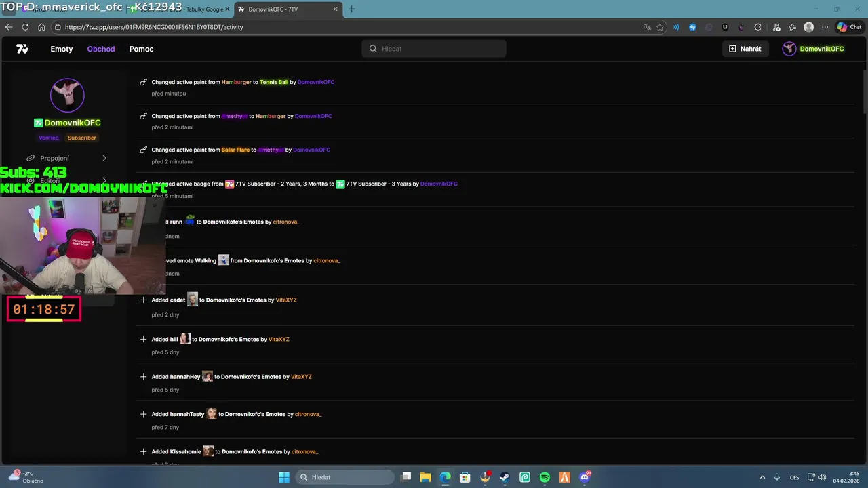Open Steam from the taskbar
Viewport: 868px width, 488px height.
[505, 477]
